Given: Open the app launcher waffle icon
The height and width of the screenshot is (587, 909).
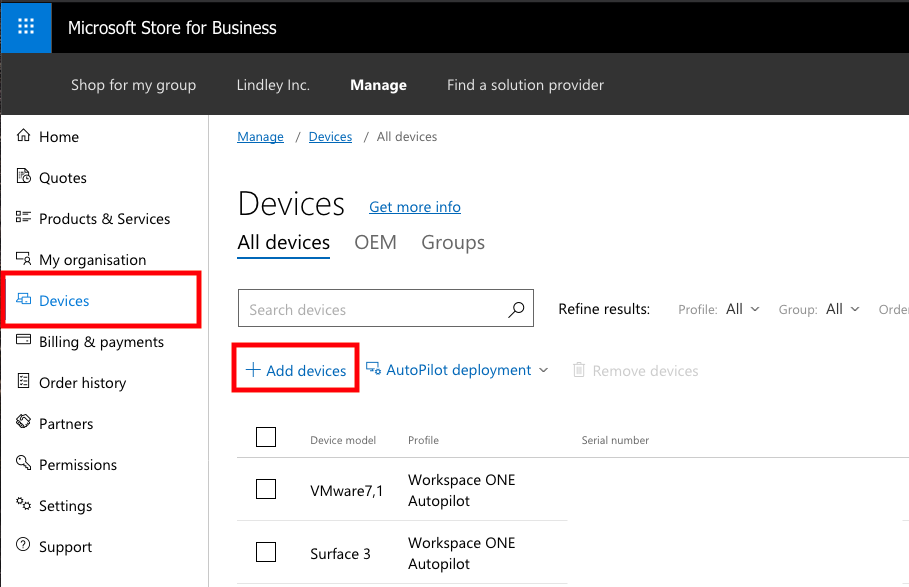Looking at the screenshot, I should (x=26, y=27).
